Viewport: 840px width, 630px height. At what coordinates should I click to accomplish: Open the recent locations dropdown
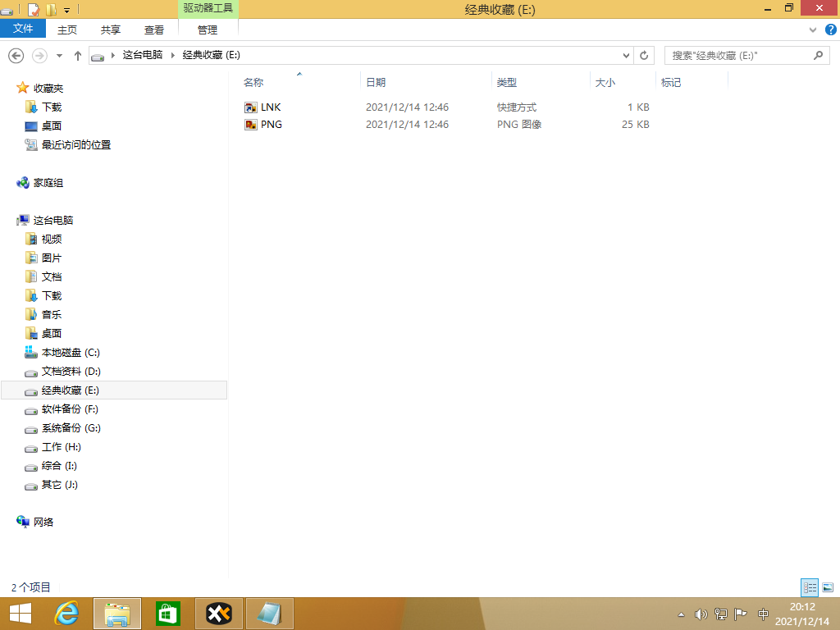(59, 55)
